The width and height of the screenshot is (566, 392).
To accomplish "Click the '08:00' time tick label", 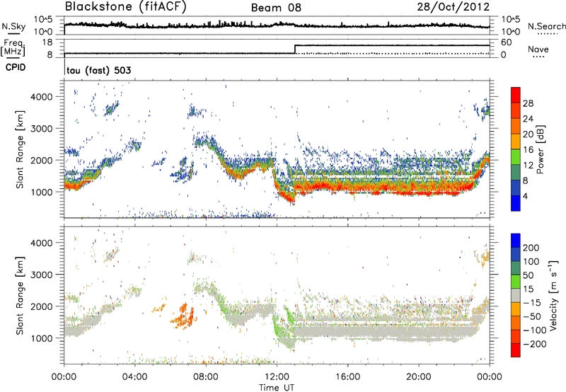I will (x=206, y=377).
